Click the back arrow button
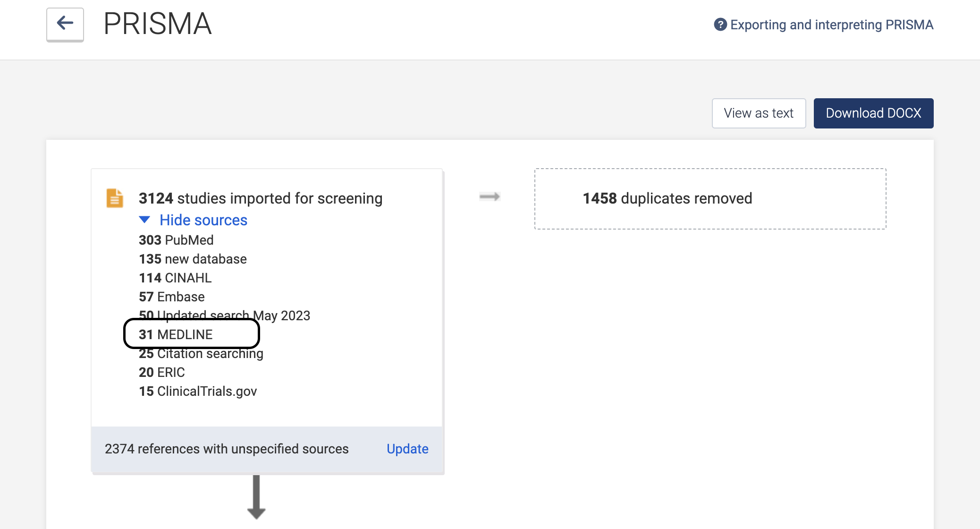This screenshot has width=980, height=529. point(65,24)
